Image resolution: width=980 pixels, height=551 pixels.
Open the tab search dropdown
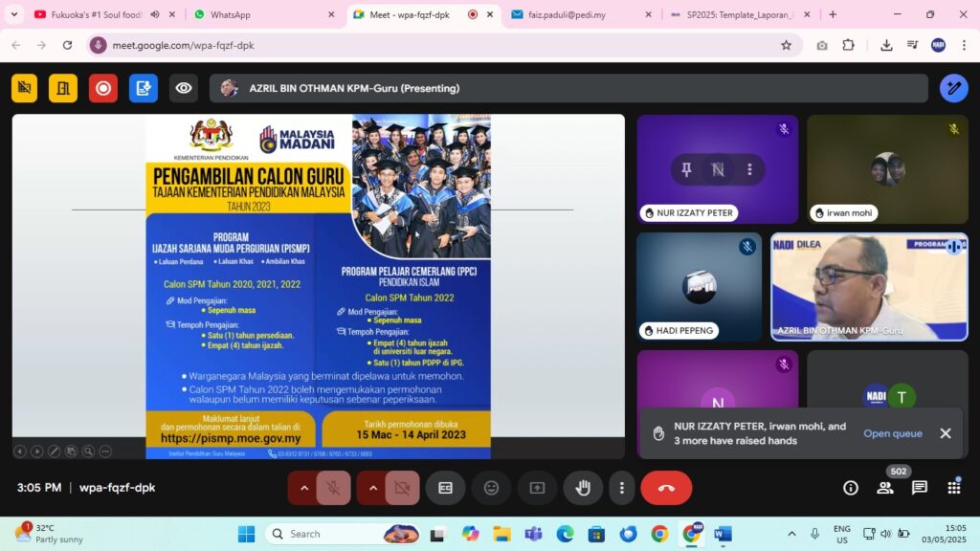pyautogui.click(x=13, y=14)
